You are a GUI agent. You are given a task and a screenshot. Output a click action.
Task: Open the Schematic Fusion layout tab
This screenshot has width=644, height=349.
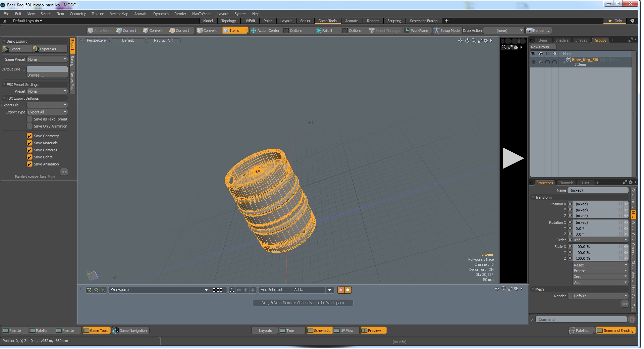pyautogui.click(x=423, y=21)
